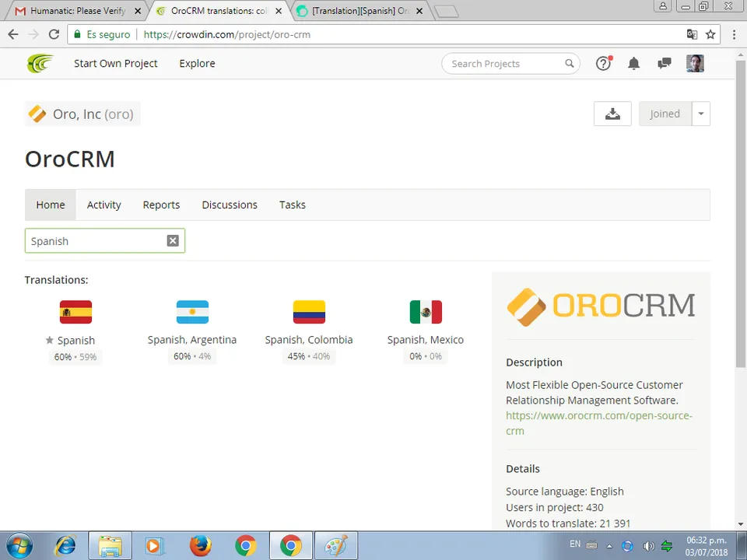Click the language filter field containing Spanish
Viewport: 747px width, 560px height.
105,241
